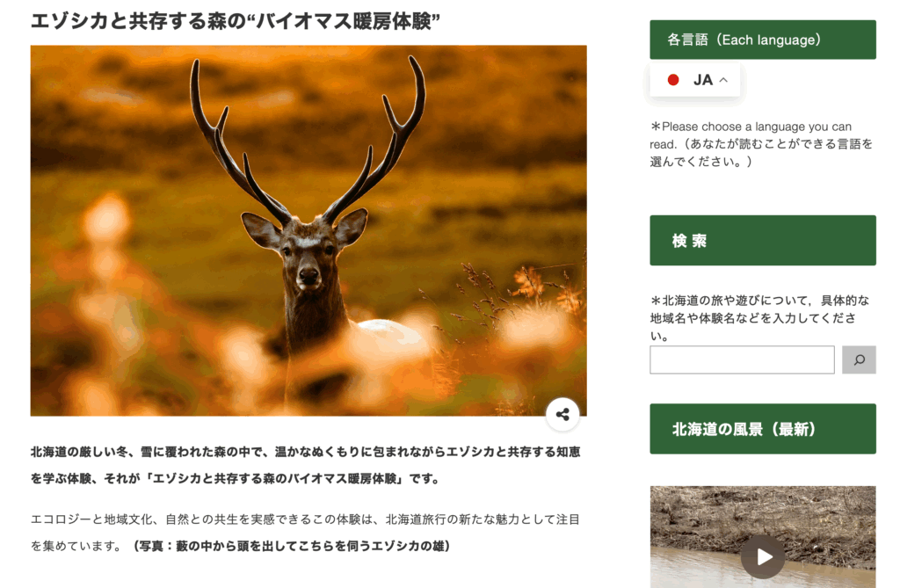The width and height of the screenshot is (900, 588).
Task: Click the 検索 section header
Action: tap(763, 240)
